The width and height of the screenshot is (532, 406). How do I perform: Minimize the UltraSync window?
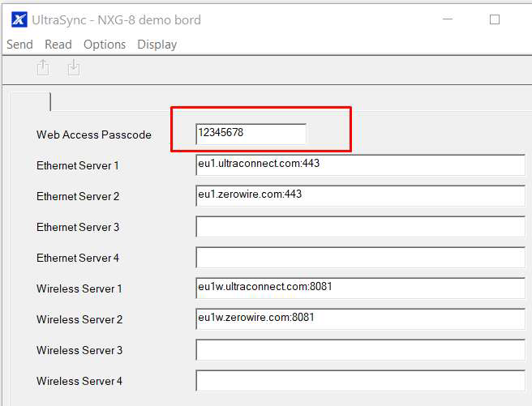point(448,19)
